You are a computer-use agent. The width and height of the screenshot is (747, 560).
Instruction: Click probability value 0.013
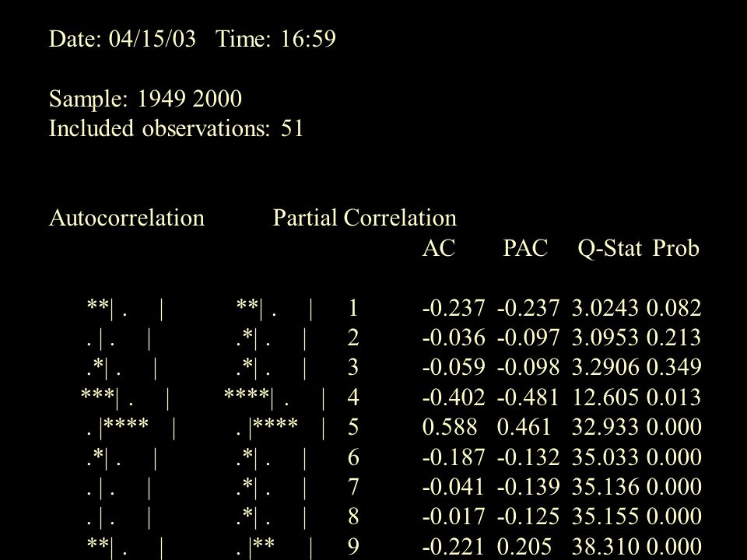pos(674,397)
